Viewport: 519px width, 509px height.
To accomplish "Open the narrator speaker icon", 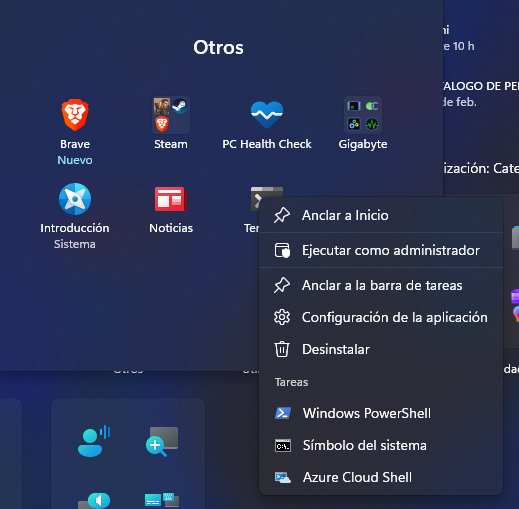I will pos(94,501).
